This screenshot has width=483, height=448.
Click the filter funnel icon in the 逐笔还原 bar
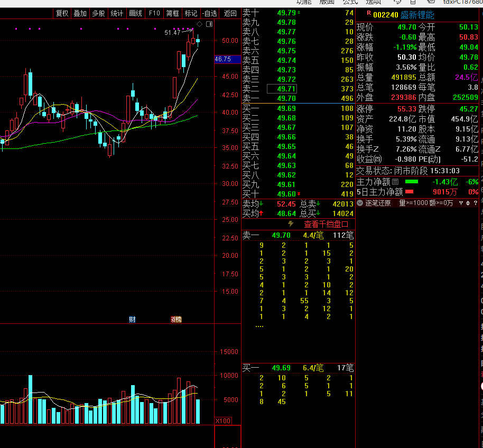(x=461, y=203)
